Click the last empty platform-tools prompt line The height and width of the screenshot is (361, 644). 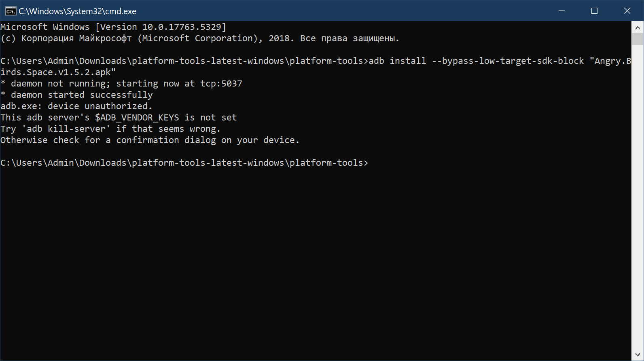[184, 163]
